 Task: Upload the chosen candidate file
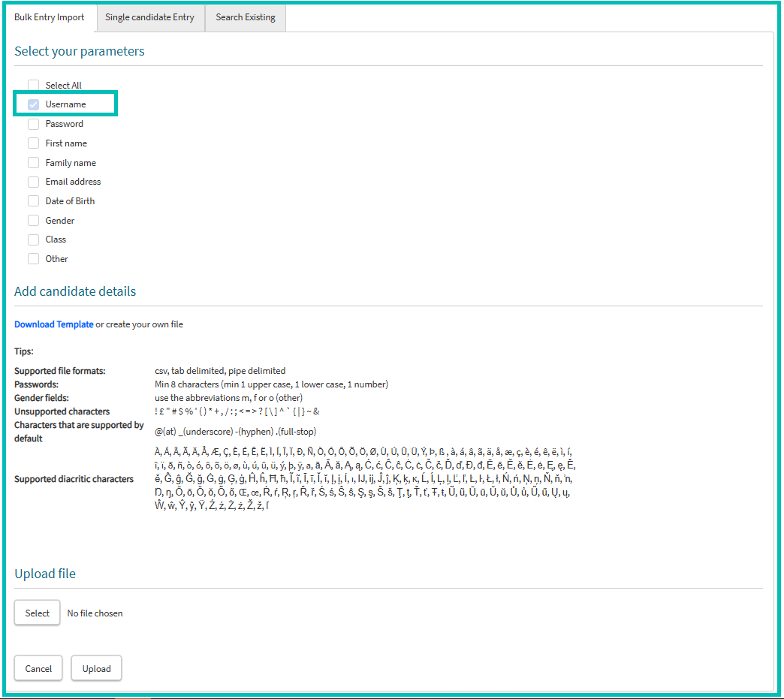[x=97, y=668]
